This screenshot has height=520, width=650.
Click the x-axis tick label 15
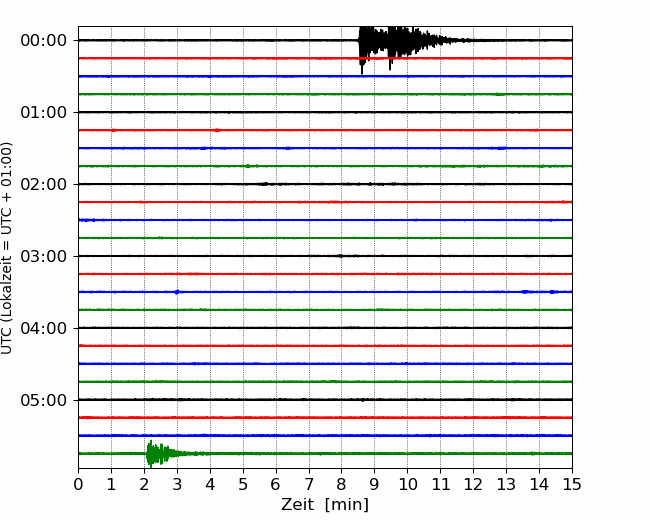[x=572, y=484]
